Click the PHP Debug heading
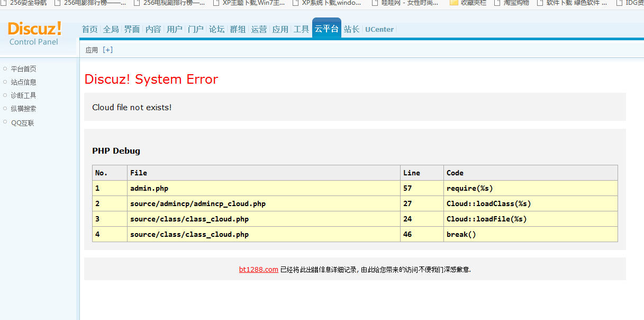644x320 pixels. [x=116, y=151]
